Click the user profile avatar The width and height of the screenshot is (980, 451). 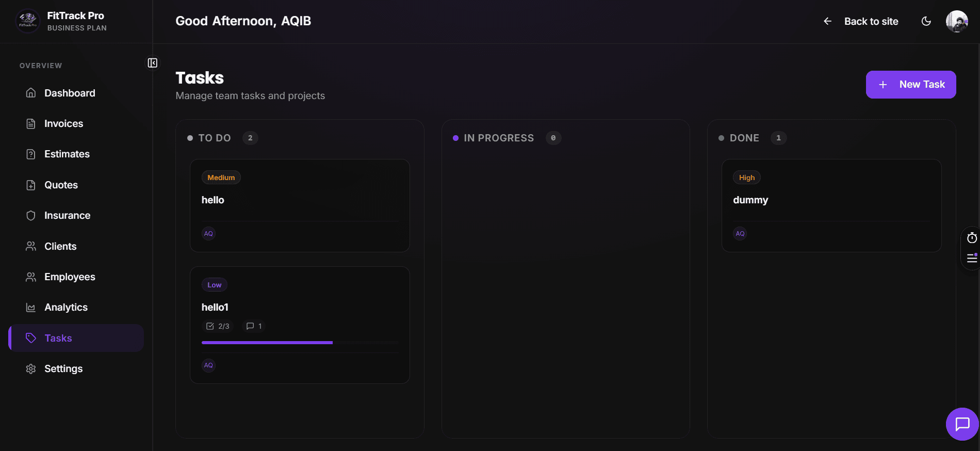point(957,21)
